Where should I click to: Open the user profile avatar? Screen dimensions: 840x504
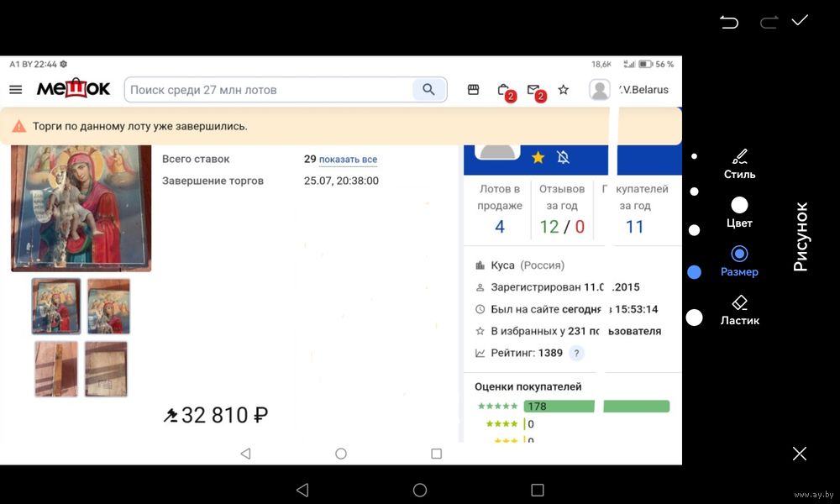[600, 89]
